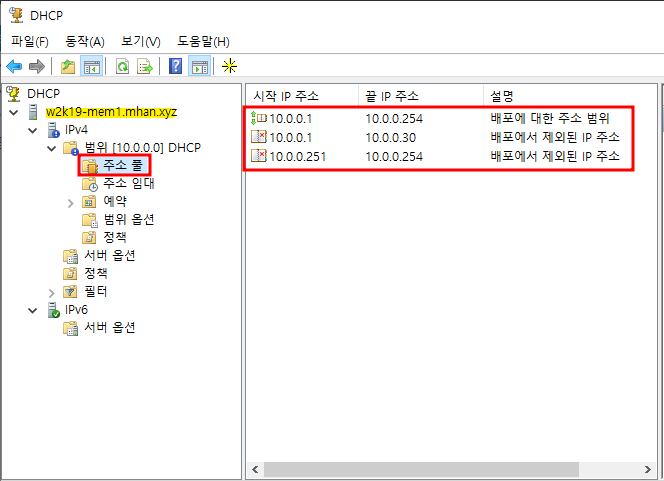Click the 필터 funnel folder icon
The image size is (664, 481).
70,292
